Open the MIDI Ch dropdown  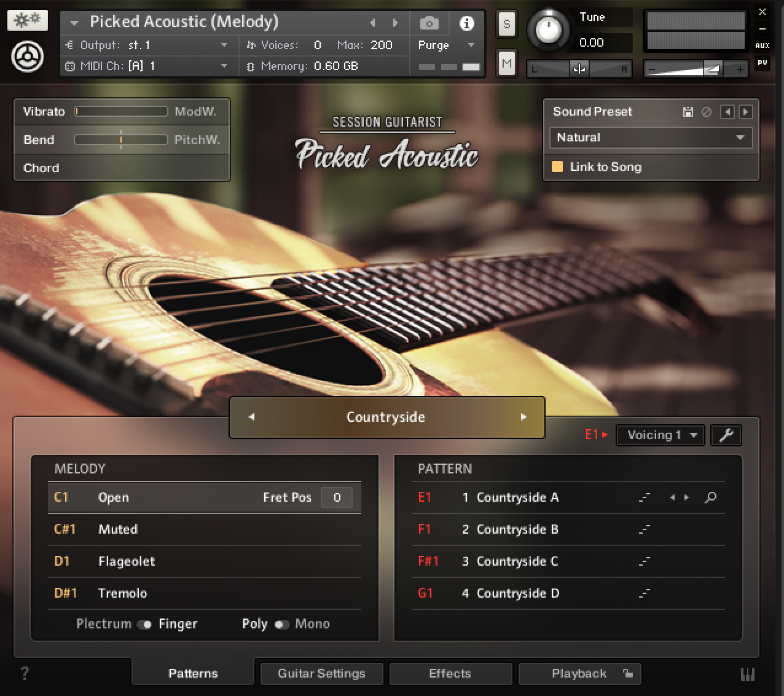click(147, 66)
